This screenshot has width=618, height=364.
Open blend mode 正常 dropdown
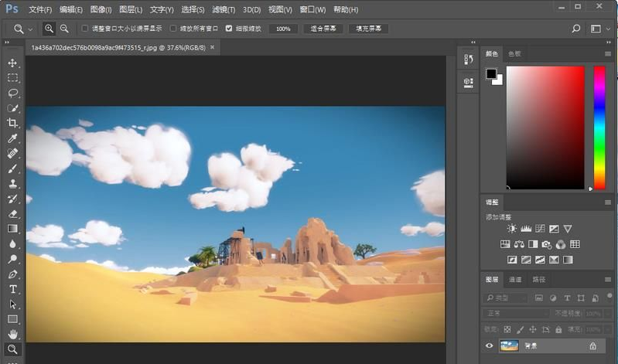pos(517,314)
